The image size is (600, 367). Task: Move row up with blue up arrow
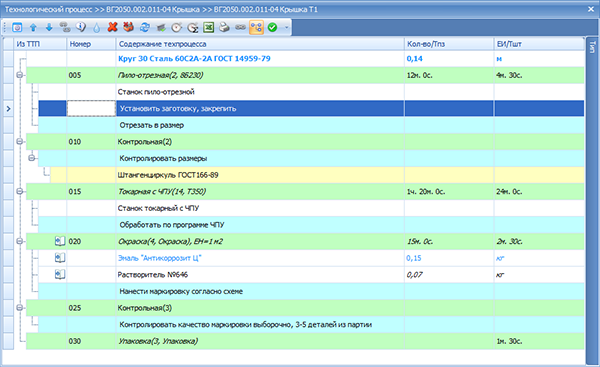tap(33, 27)
